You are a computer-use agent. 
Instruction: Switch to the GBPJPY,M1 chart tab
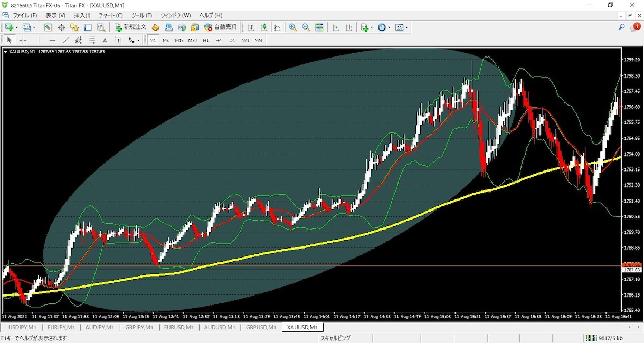tap(139, 327)
